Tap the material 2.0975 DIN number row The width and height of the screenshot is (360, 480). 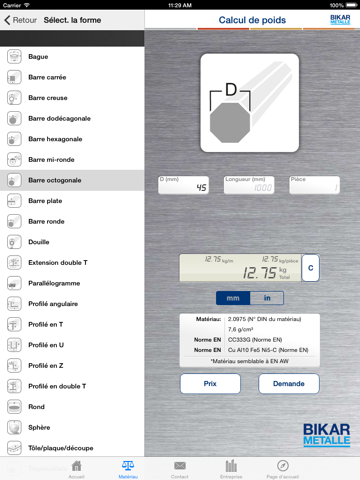point(264,319)
